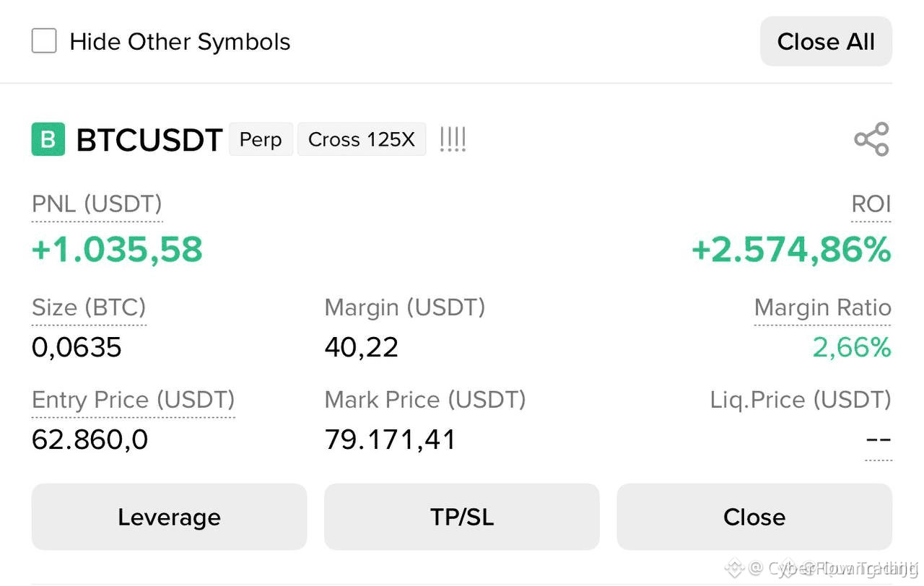
Task: Click the Size (BTC) label
Action: (89, 308)
